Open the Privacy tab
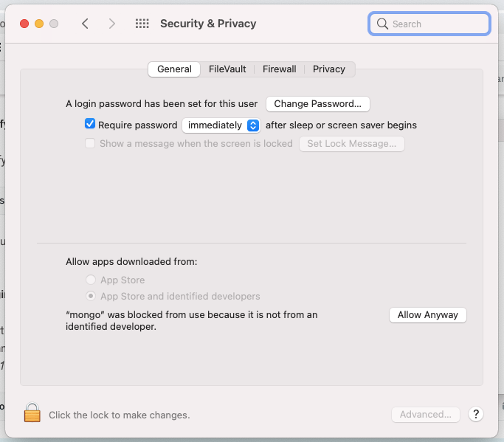Screen dimensions: 504x442 pyautogui.click(x=328, y=69)
